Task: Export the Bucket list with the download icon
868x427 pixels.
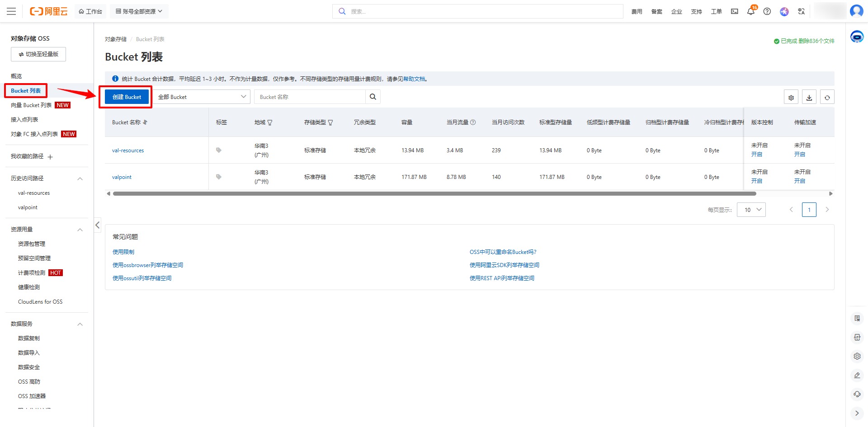Action: (x=809, y=97)
